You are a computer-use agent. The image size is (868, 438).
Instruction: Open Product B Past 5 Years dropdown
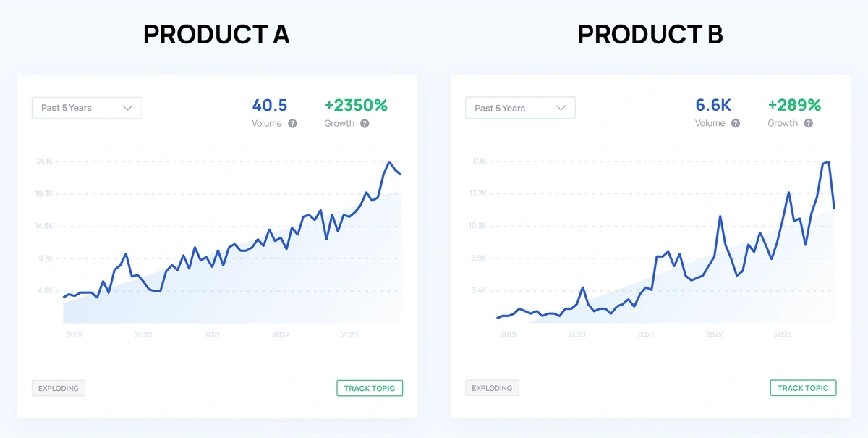click(x=520, y=109)
